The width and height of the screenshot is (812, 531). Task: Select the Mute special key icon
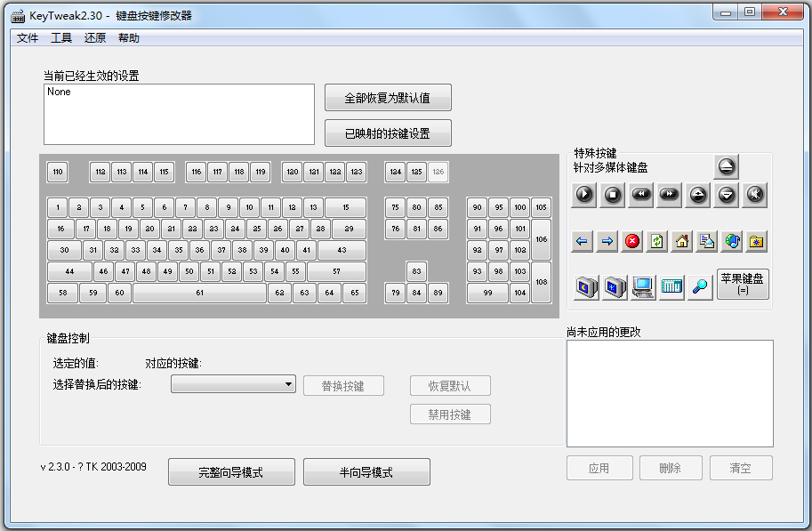(x=756, y=195)
